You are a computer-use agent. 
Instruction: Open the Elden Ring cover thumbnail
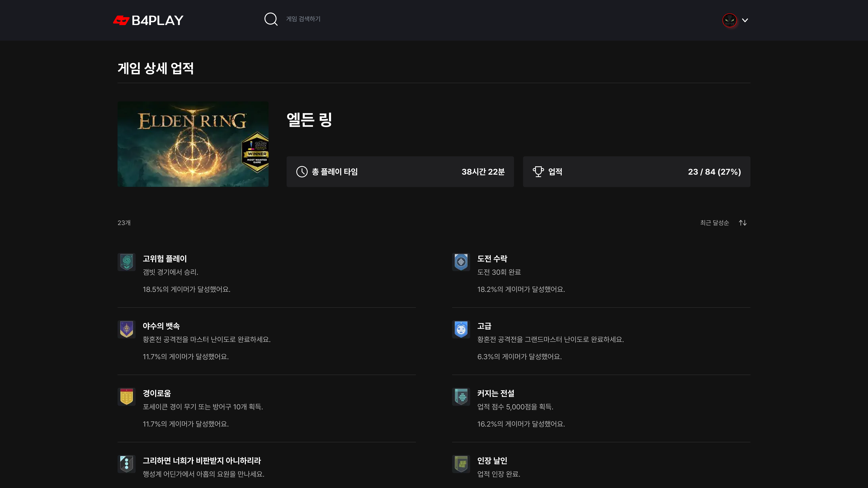pyautogui.click(x=193, y=144)
